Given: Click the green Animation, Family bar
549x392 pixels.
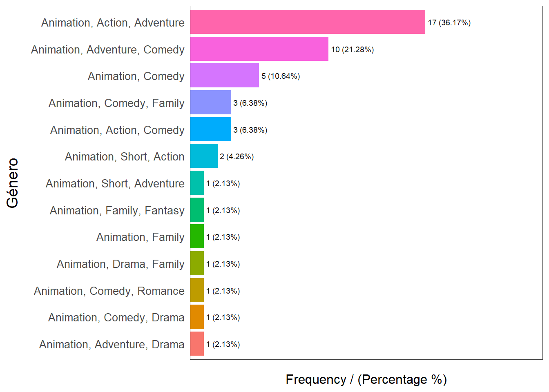Looking at the screenshot, I should pos(197,236).
